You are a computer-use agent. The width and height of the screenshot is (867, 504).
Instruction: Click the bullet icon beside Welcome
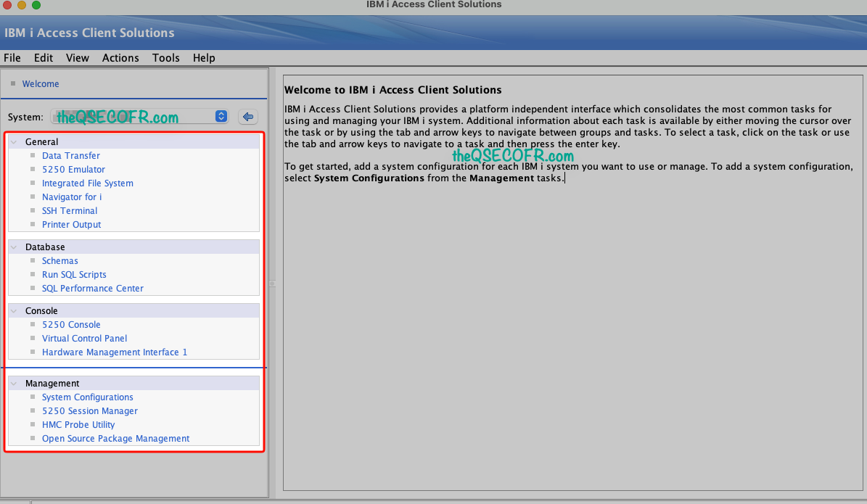coord(13,83)
